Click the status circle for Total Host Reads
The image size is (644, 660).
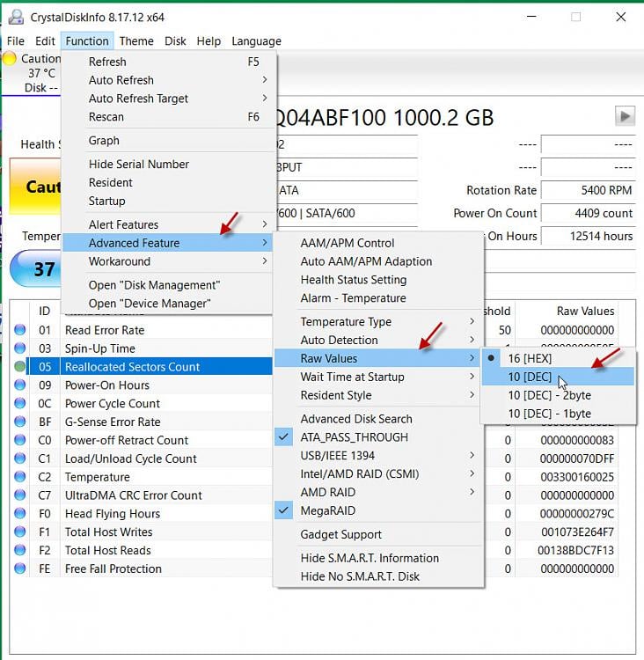(19, 550)
